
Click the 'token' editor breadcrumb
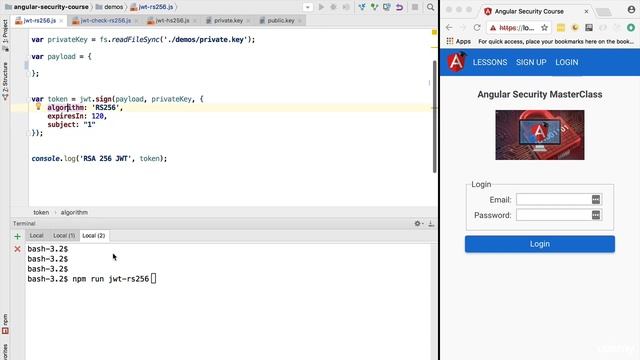(41, 212)
